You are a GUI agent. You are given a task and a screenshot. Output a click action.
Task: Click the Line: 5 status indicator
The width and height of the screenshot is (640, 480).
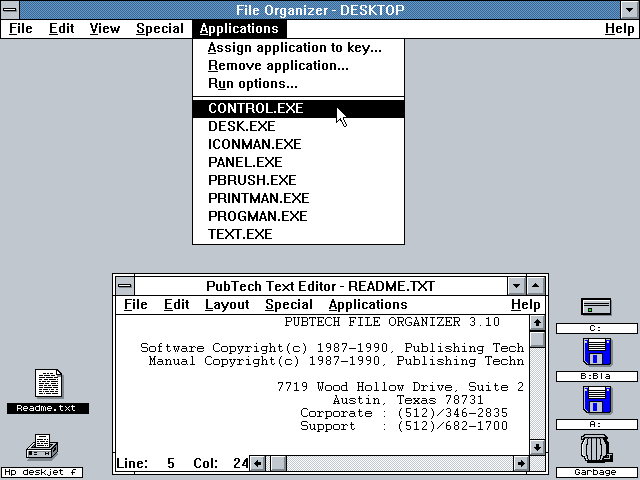point(146,463)
